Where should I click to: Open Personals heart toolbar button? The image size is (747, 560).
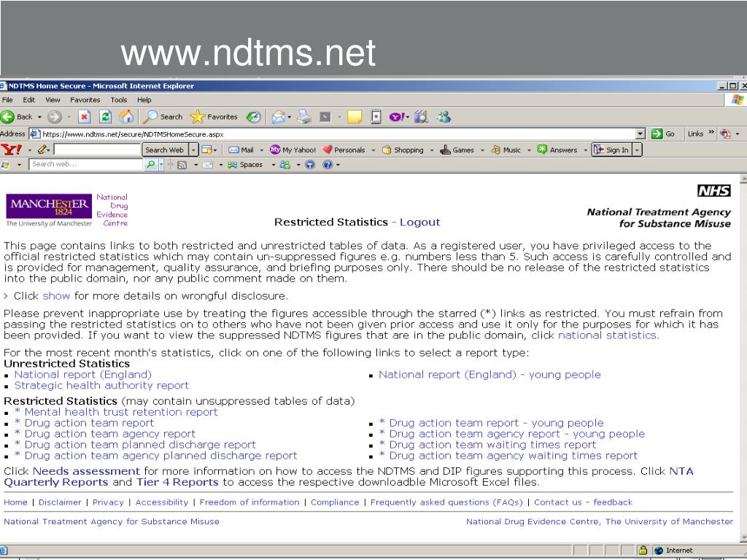[344, 150]
